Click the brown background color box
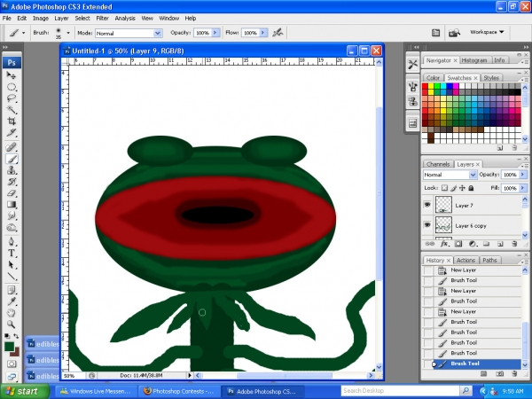 tap(16, 353)
